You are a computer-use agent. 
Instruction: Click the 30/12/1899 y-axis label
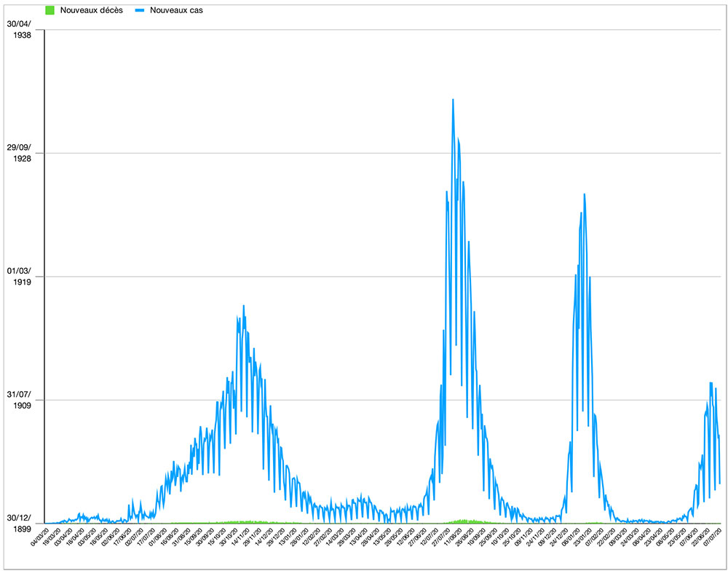click(x=20, y=523)
